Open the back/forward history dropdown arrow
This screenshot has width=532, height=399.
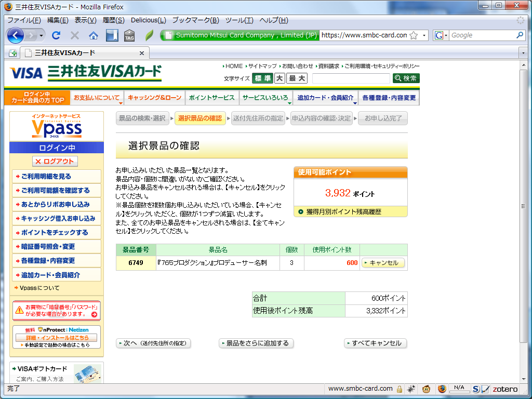click(x=42, y=35)
